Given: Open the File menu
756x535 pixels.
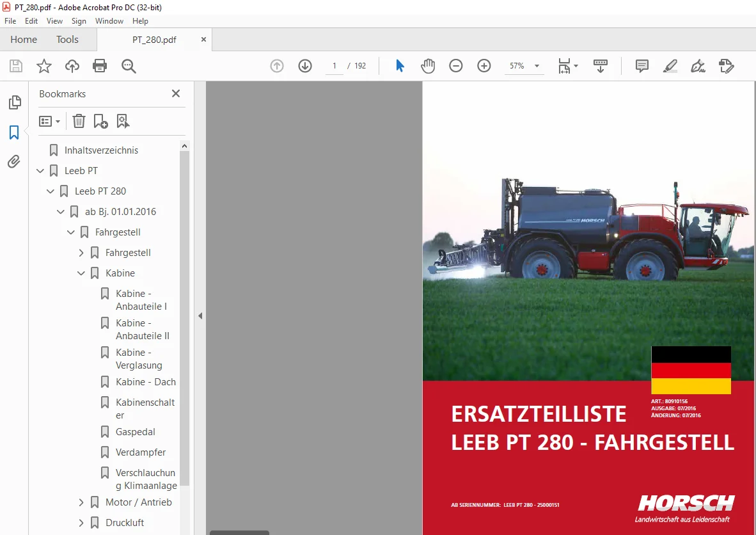Looking at the screenshot, I should coord(10,21).
